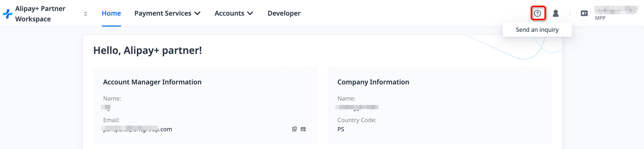Click the Alipay+ Partner Workspace title

(x=40, y=14)
